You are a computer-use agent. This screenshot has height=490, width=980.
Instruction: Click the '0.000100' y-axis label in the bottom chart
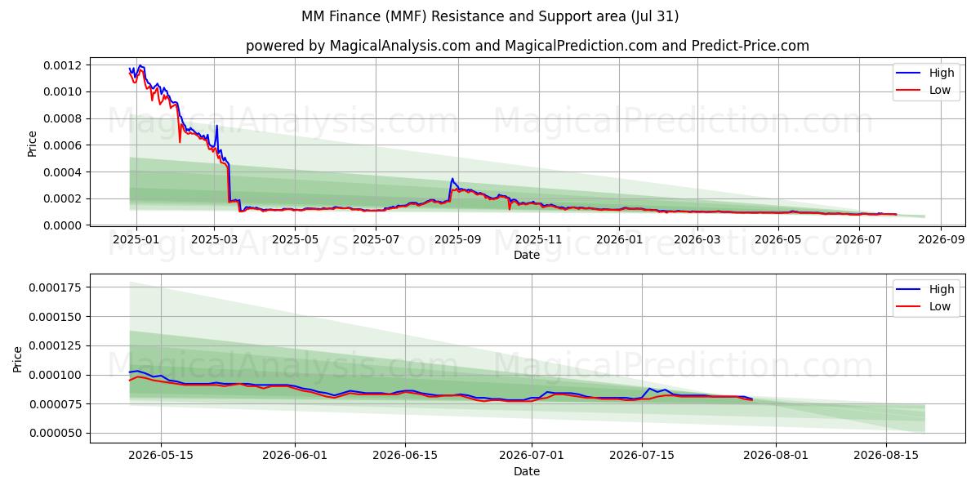(x=56, y=375)
